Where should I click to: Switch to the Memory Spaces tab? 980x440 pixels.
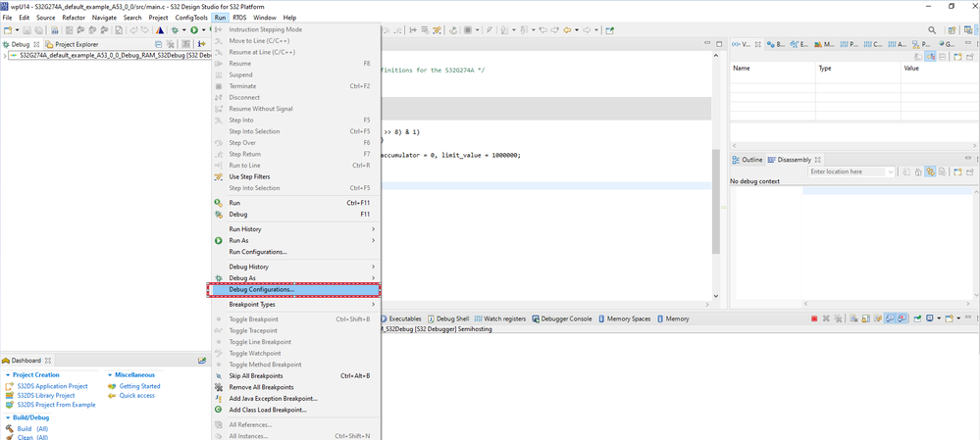[624, 318]
